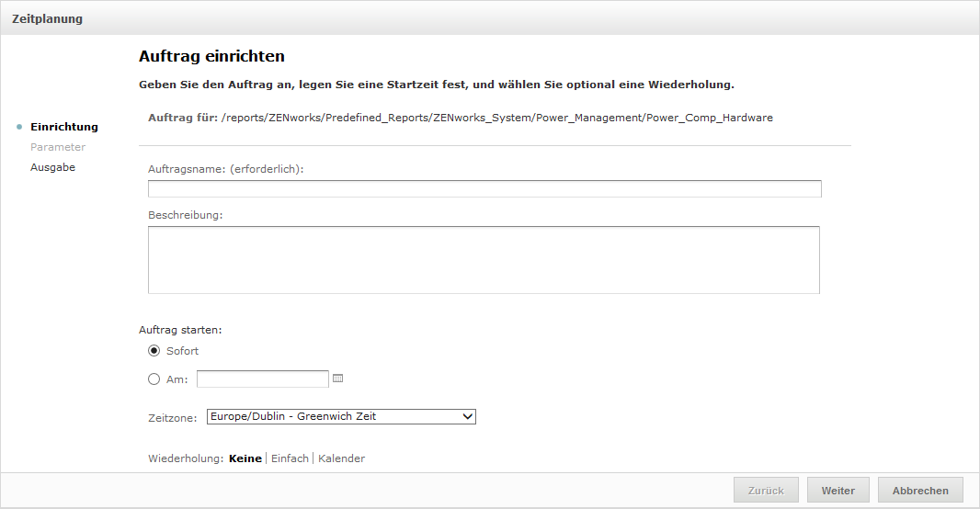Screen dimensions: 980x509
Task: Click the Auftragsname (erforderlich) label
Action: coord(225,169)
